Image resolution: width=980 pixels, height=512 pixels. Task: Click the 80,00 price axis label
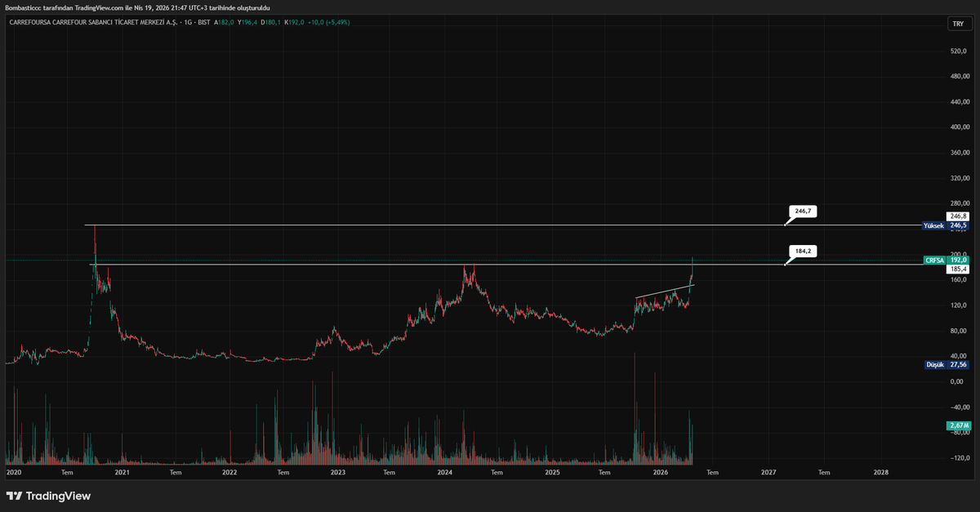pos(959,331)
